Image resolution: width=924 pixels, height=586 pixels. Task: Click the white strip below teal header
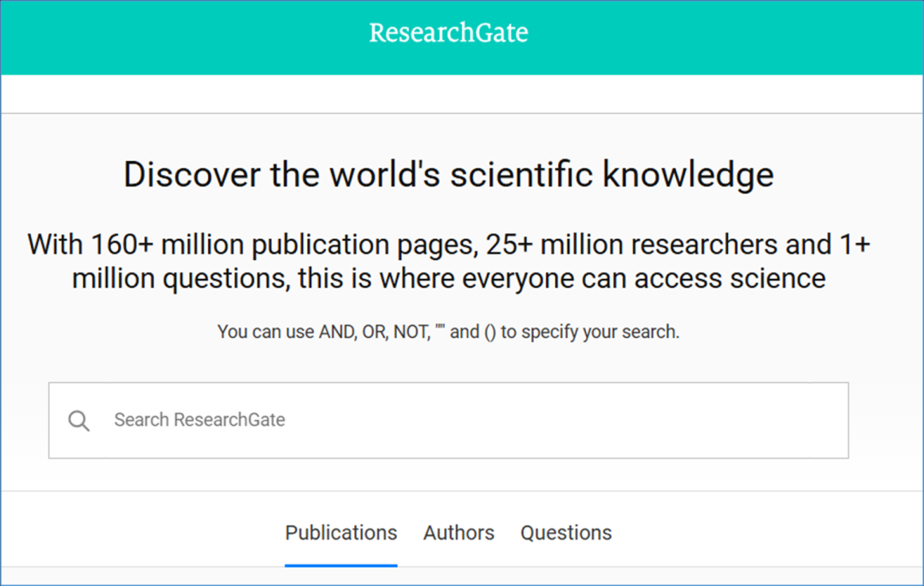coord(462,94)
